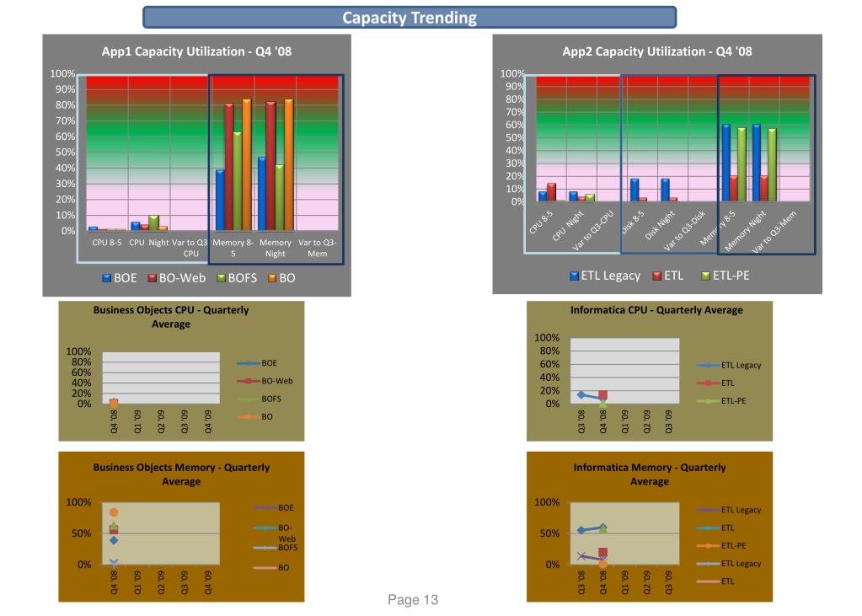Viewport: 862px width, 616px height.
Task: Click the blue BOE bar in App1 Memory Night group
Action: click(262, 194)
